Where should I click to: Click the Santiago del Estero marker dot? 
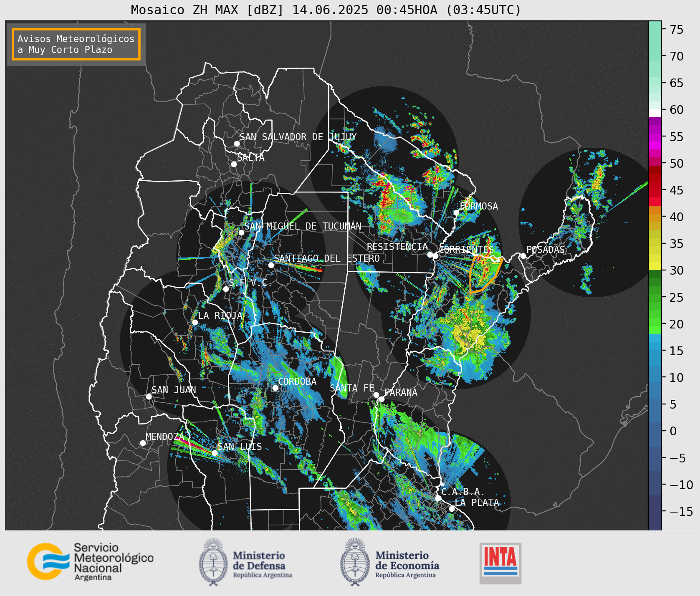[271, 265]
